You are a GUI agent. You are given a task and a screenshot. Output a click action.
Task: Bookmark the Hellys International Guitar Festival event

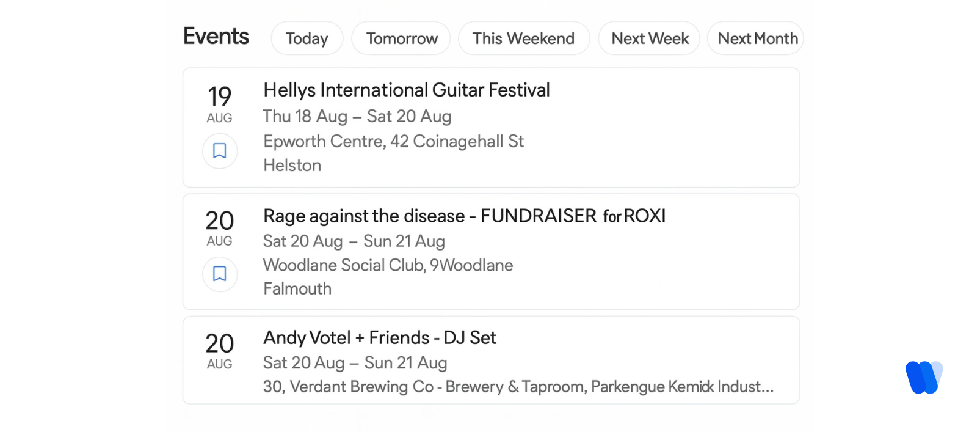click(219, 151)
